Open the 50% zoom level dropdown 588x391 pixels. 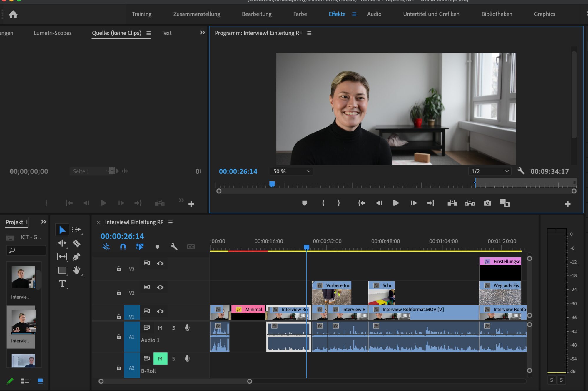pyautogui.click(x=291, y=171)
